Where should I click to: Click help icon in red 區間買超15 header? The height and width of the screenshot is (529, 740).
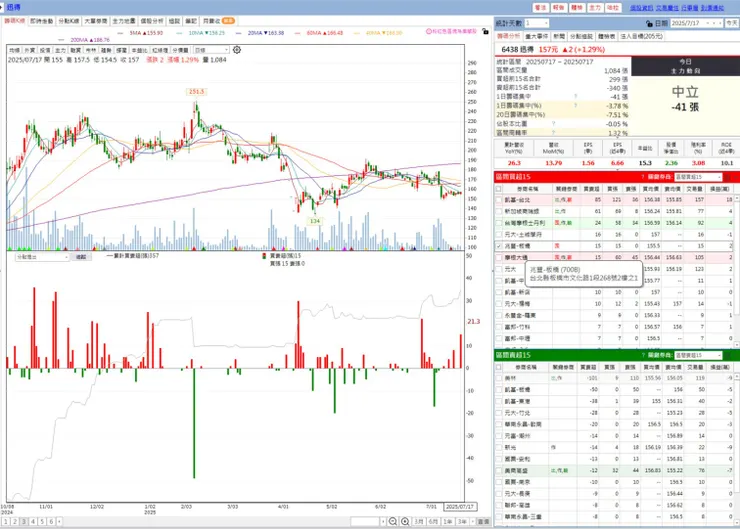(x=643, y=177)
